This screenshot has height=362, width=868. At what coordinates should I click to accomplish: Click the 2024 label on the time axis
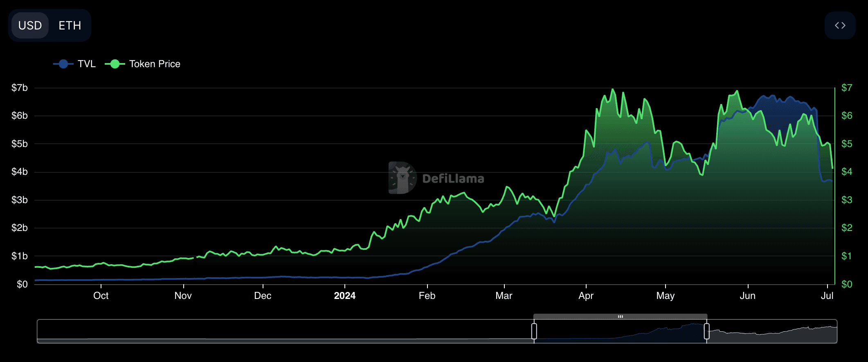tap(344, 296)
